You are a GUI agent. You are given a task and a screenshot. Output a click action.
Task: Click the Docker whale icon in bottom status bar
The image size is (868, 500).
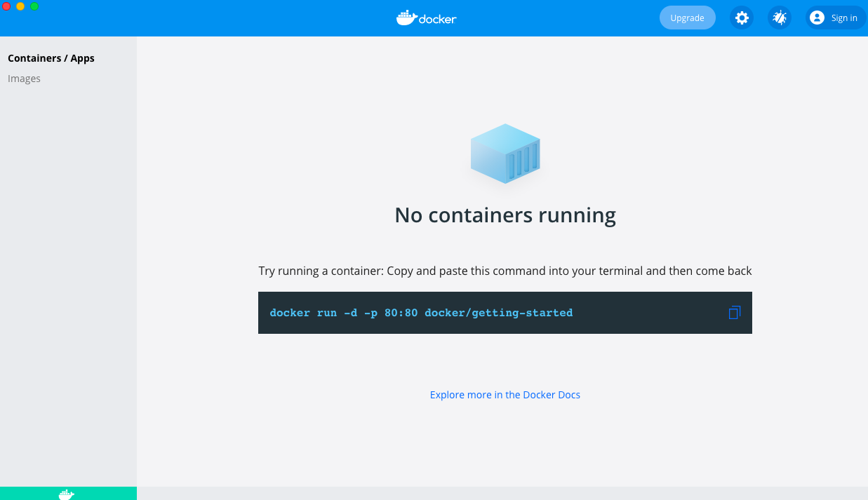[67, 494]
